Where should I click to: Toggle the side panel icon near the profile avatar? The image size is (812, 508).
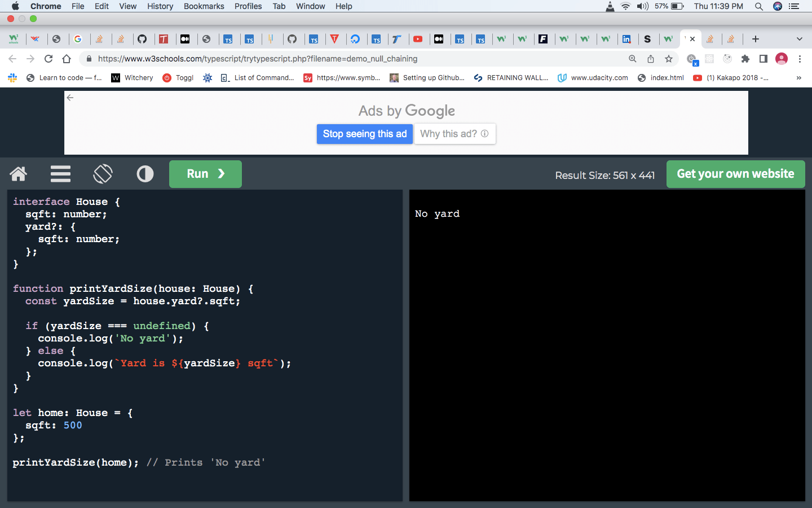coord(762,59)
